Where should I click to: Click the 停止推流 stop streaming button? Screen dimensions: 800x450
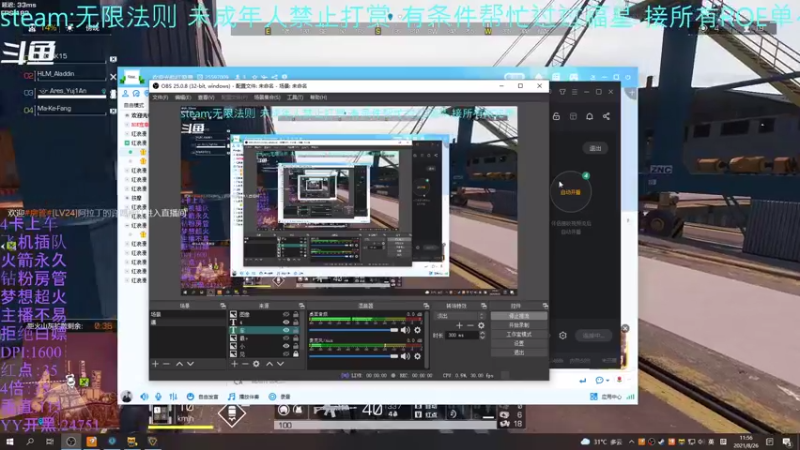pos(519,316)
